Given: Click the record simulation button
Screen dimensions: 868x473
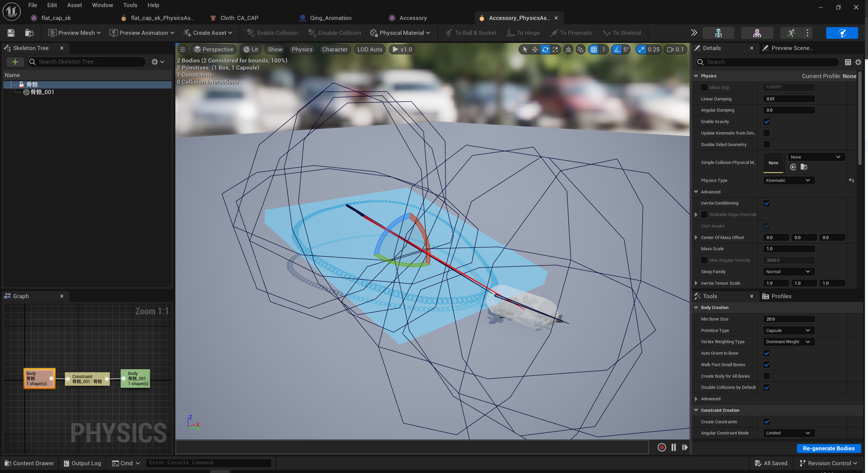Looking at the screenshot, I should click(662, 447).
